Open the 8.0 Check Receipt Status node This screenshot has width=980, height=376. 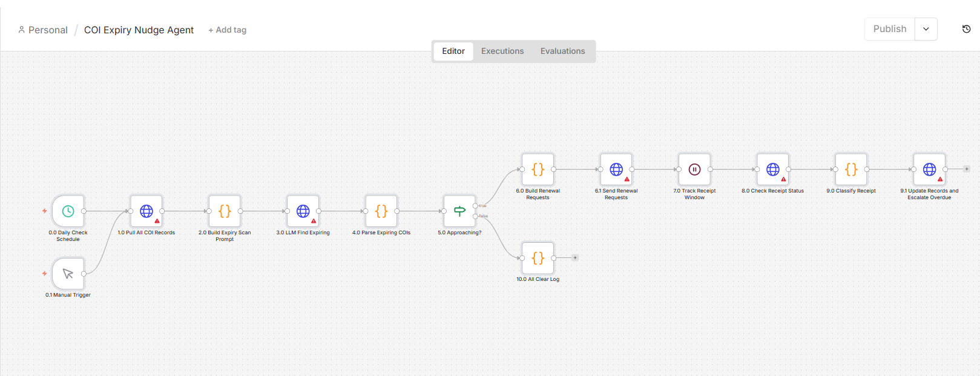(773, 170)
